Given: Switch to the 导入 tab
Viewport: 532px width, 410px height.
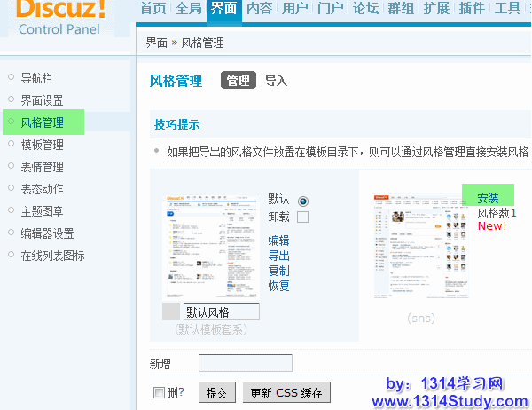Looking at the screenshot, I should point(276,81).
